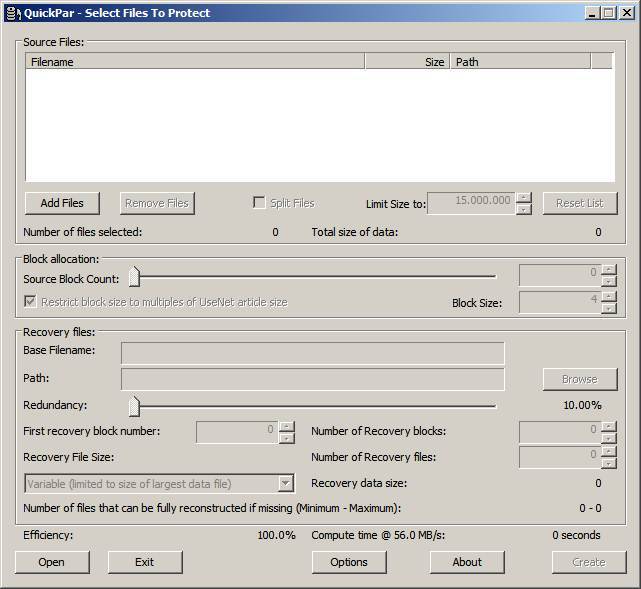The image size is (641, 589).
Task: Click the recovery files Path input field
Action: (x=313, y=379)
